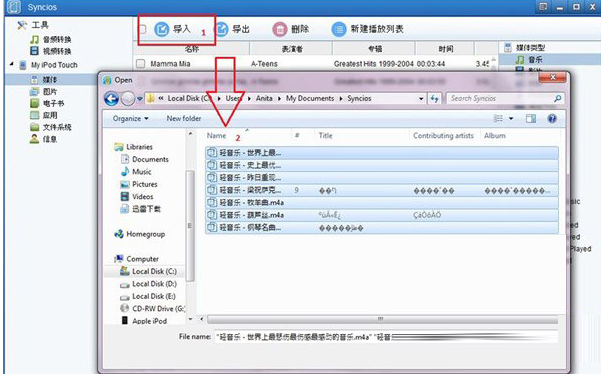Open the File System (文件系统) section
601x375 pixels.
pos(51,127)
